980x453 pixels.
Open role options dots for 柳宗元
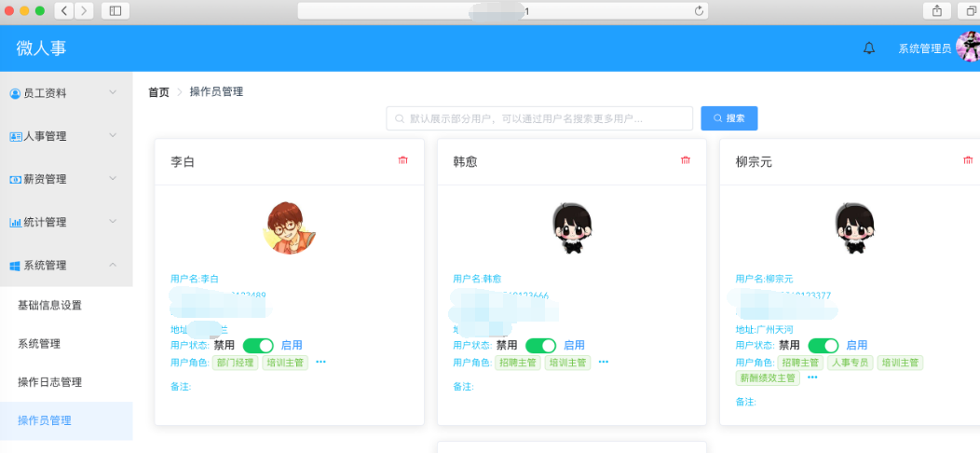tap(812, 377)
